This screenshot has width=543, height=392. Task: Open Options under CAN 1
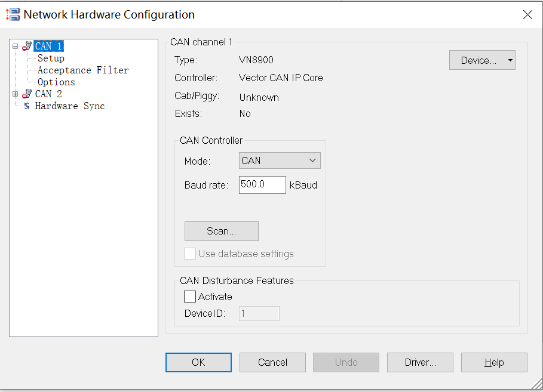coord(56,82)
